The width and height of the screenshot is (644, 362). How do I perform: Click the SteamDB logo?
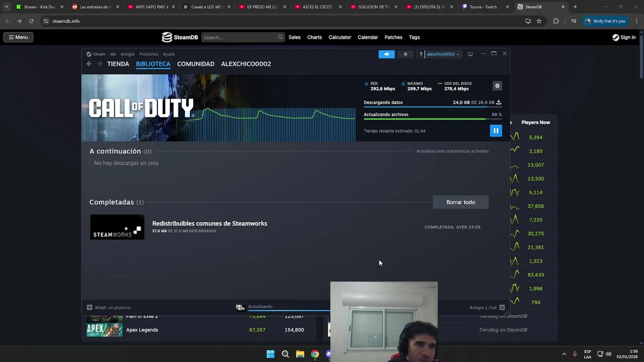tap(180, 37)
